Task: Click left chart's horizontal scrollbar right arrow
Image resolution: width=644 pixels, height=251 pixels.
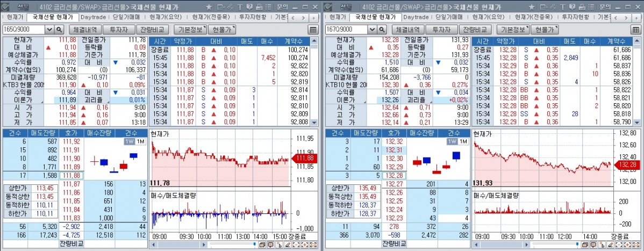Action: 204,245
